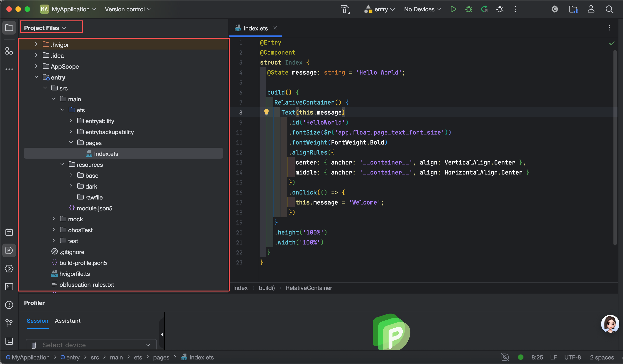Click the account profile icon
The width and height of the screenshot is (623, 364).
[x=591, y=9]
